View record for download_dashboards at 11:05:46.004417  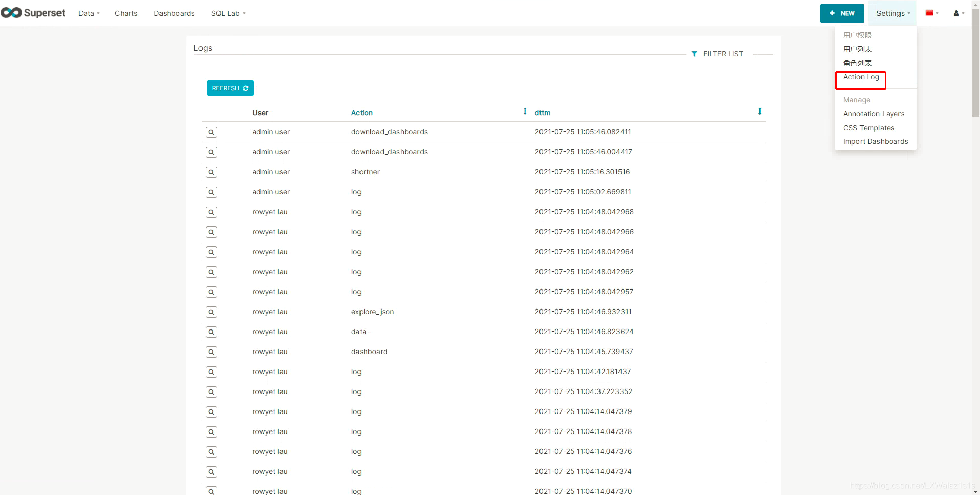click(x=211, y=152)
